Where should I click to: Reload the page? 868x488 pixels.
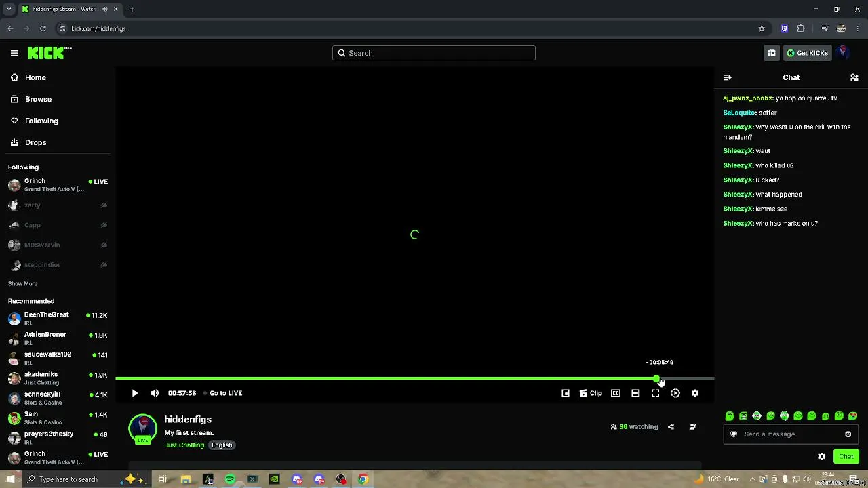(43, 28)
